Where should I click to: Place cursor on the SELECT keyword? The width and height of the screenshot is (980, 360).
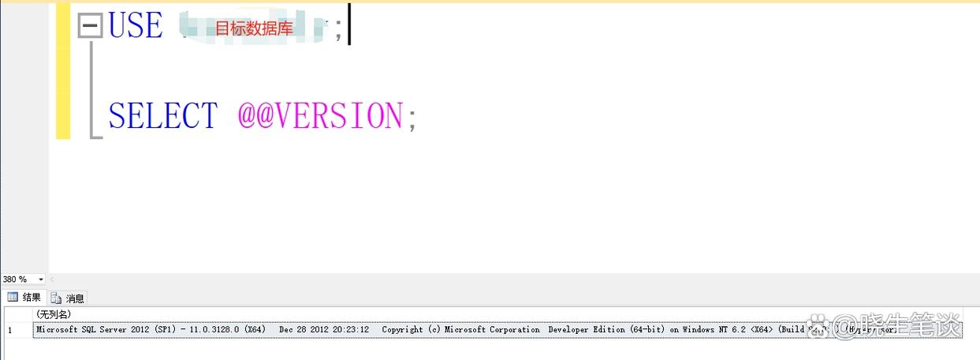click(x=162, y=117)
